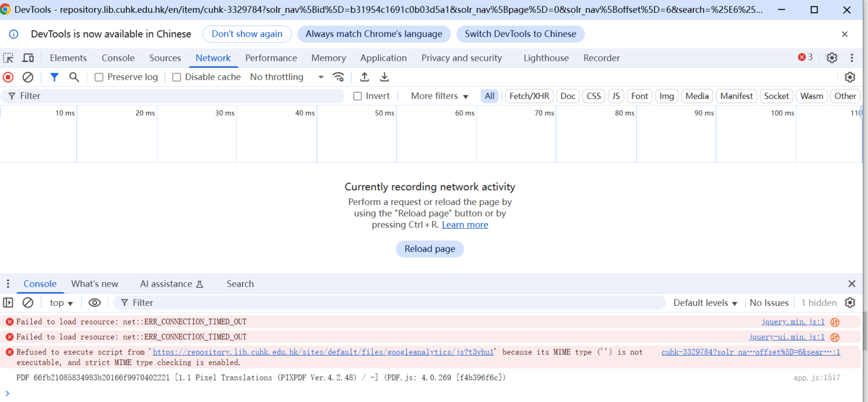Stop recording the network log
868x402 pixels.
tap(8, 77)
